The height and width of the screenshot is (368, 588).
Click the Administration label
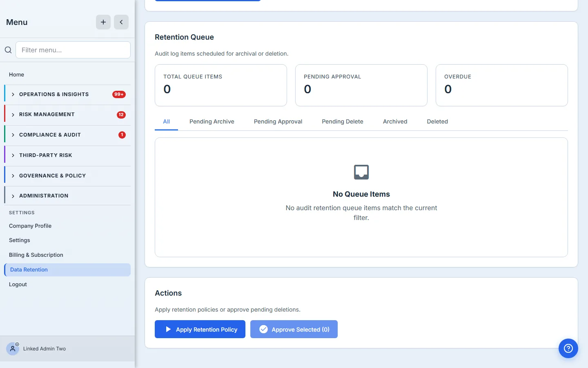[44, 196]
